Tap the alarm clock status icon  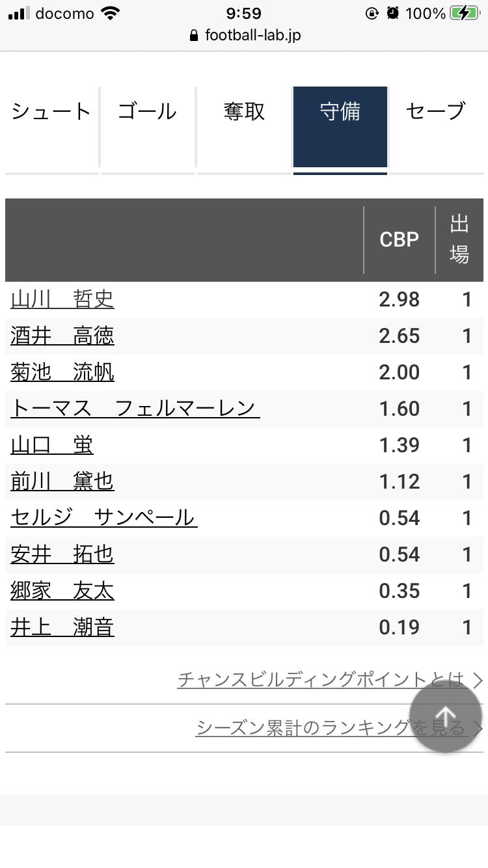(x=392, y=14)
